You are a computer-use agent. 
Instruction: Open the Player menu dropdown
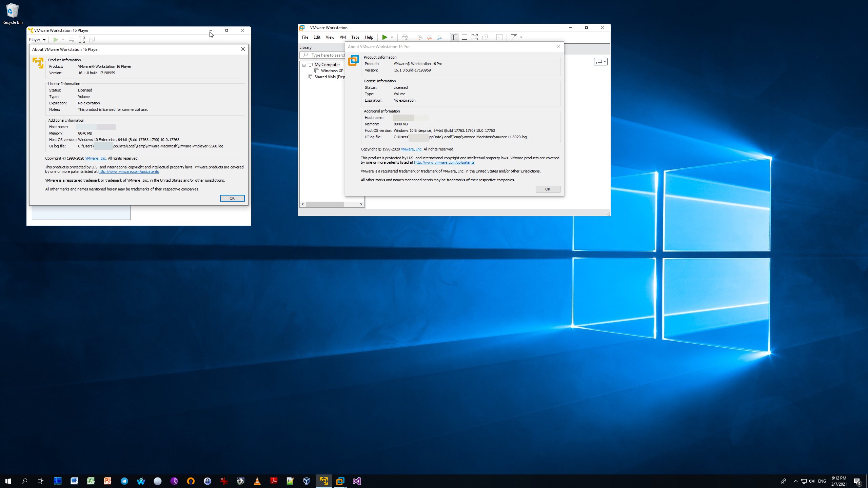tap(37, 40)
